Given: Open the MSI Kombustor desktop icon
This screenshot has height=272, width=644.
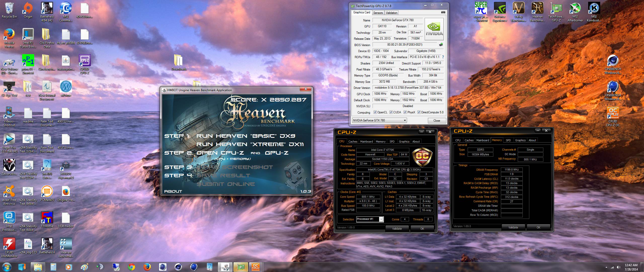Looking at the screenshot, I should pos(594,12).
